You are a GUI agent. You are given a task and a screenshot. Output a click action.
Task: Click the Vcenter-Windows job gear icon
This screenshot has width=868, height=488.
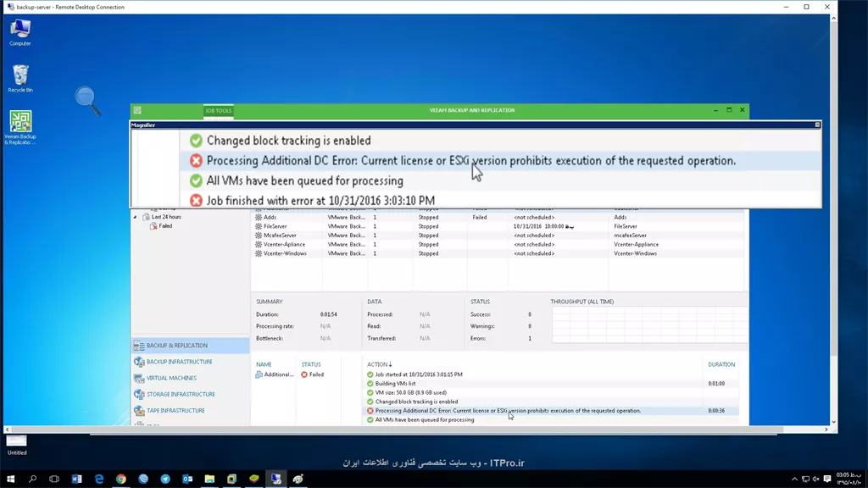258,253
